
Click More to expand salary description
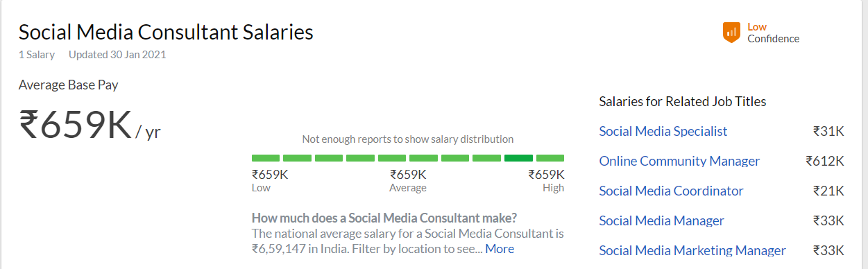(x=500, y=249)
